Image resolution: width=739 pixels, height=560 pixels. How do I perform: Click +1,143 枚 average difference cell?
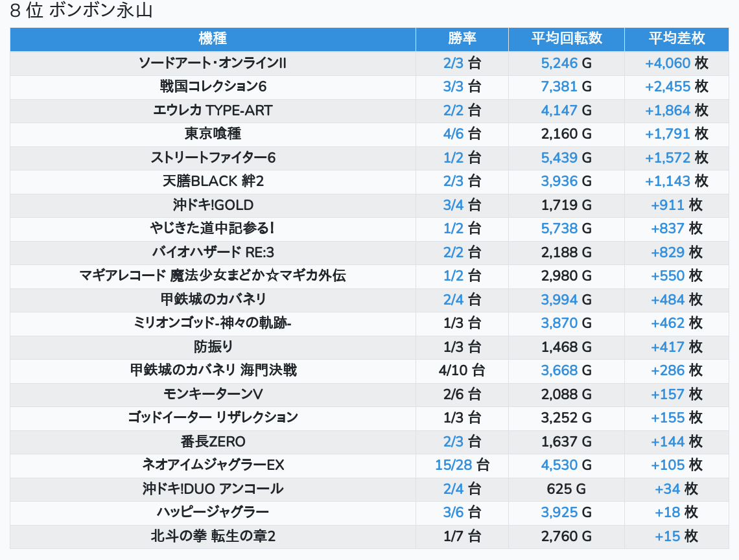(676, 181)
